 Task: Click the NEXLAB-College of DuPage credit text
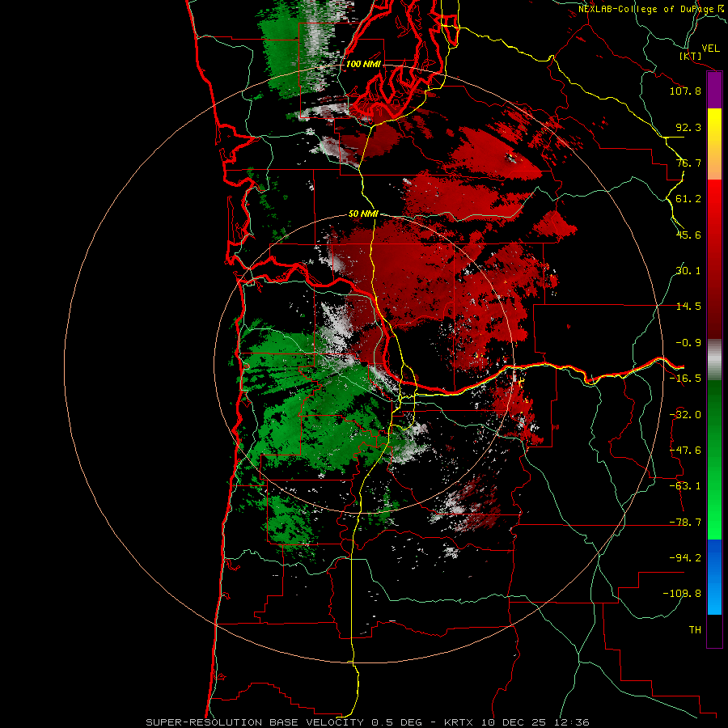tap(652, 9)
